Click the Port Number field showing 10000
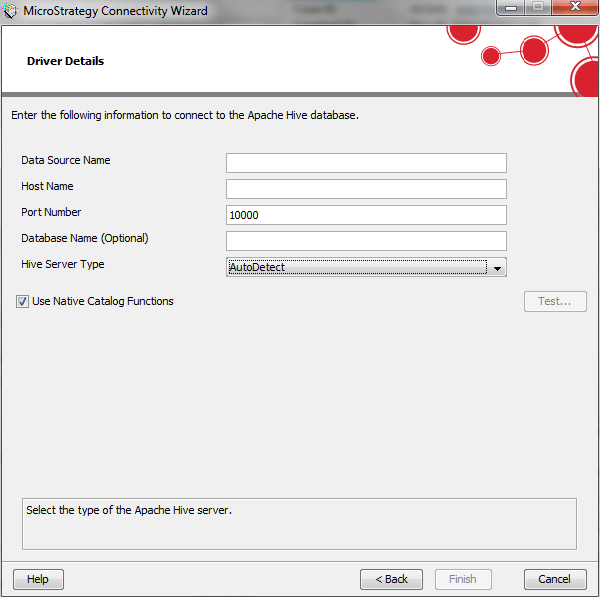 click(x=366, y=215)
